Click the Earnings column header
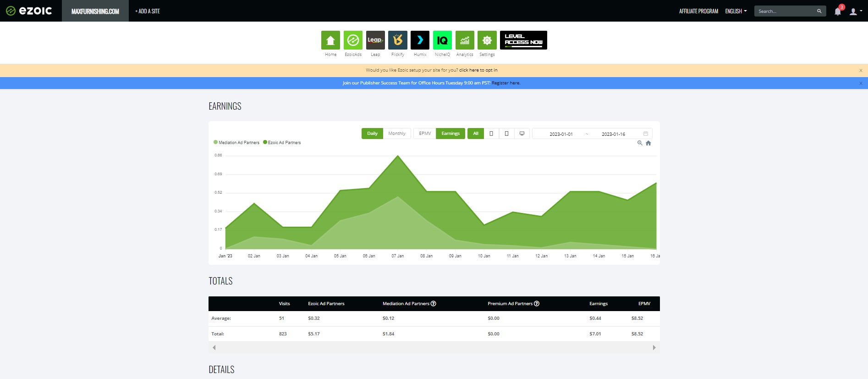The width and height of the screenshot is (868, 379). [599, 304]
